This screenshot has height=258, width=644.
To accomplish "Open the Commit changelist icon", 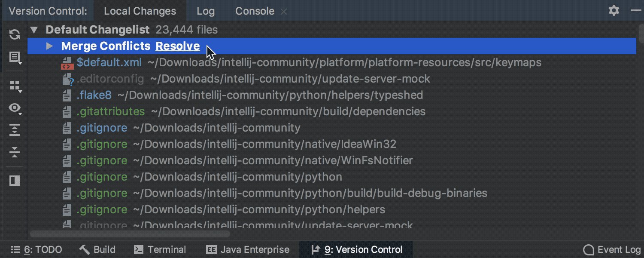I will 15,58.
